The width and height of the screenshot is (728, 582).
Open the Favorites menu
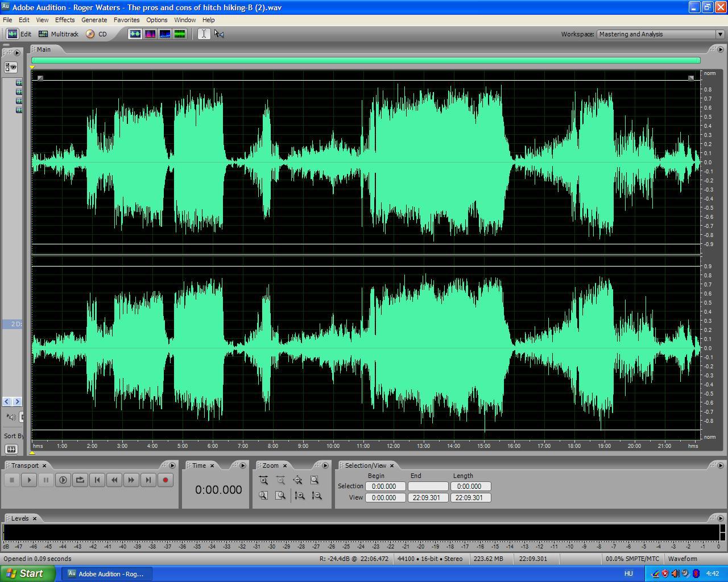pyautogui.click(x=126, y=20)
